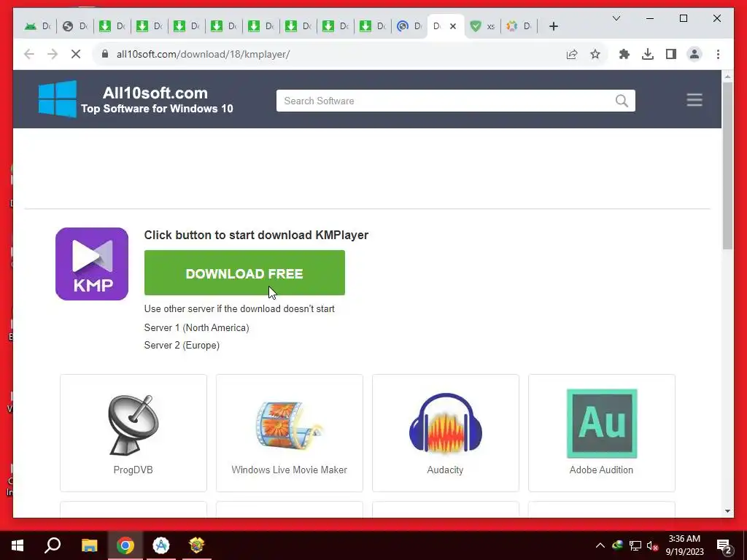Click the Chrome icon on the taskbar
The height and width of the screenshot is (560, 747).
coord(125,545)
